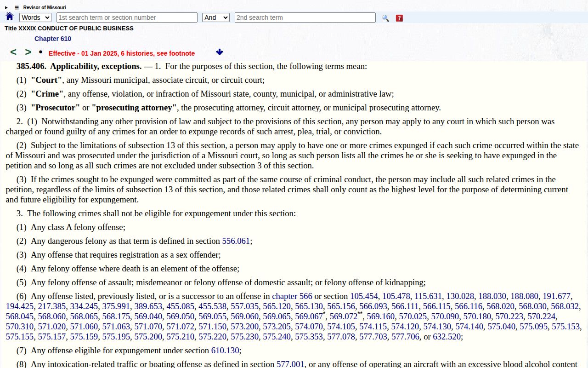Open the 632.520 section link

point(447,337)
